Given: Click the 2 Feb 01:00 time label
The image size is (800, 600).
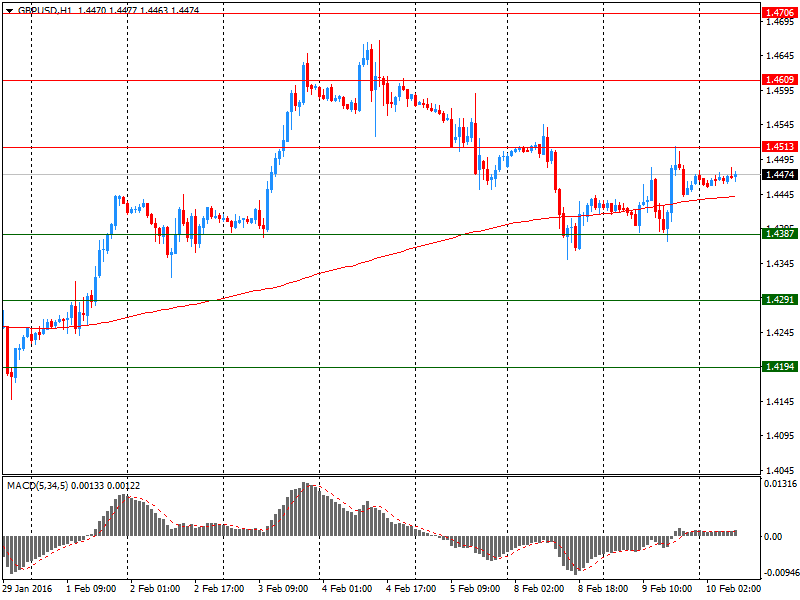Looking at the screenshot, I should click(155, 589).
